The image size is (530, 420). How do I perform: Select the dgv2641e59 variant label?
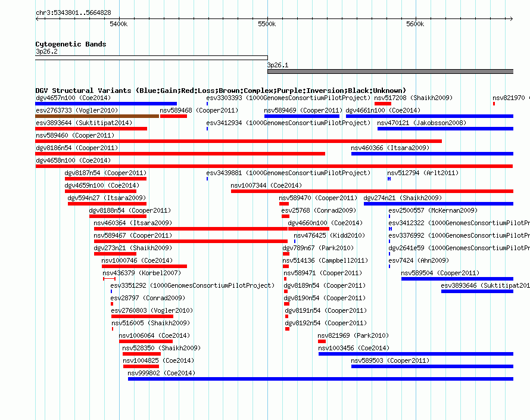click(x=459, y=248)
